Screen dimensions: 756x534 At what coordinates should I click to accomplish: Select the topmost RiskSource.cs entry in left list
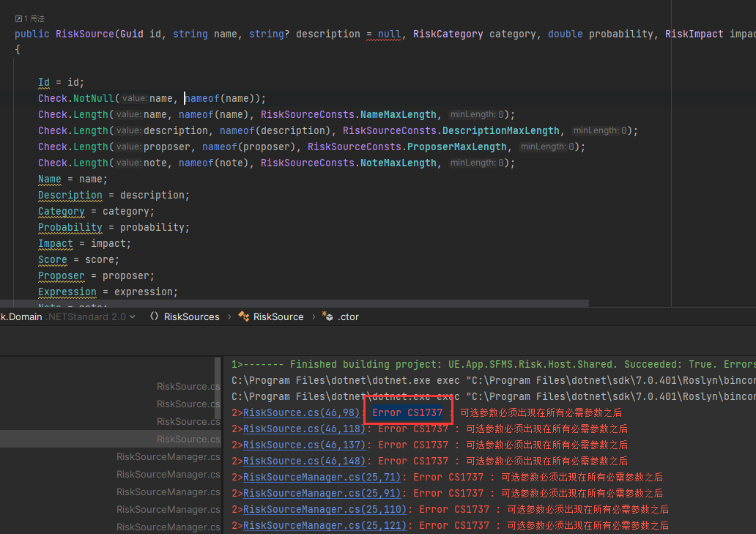pyautogui.click(x=188, y=386)
